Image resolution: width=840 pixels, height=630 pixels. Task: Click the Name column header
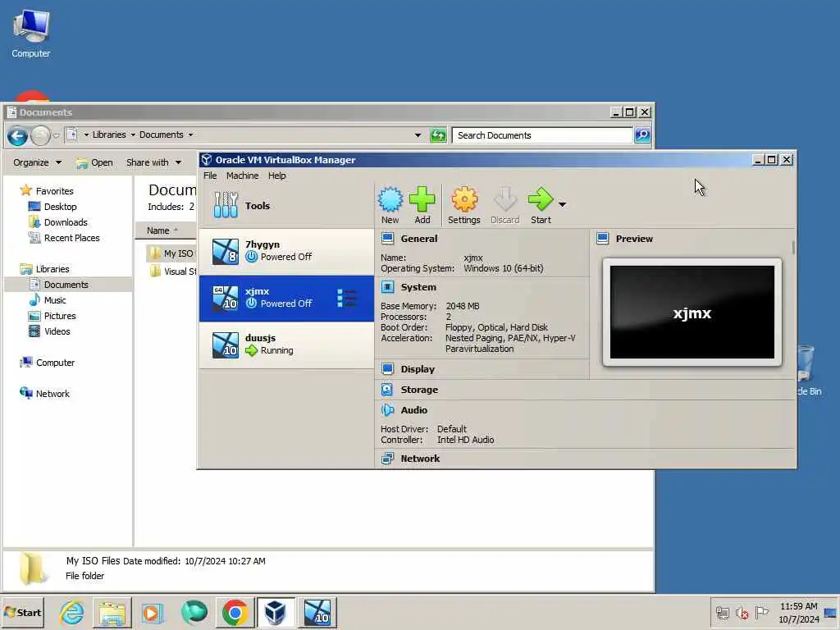166,231
